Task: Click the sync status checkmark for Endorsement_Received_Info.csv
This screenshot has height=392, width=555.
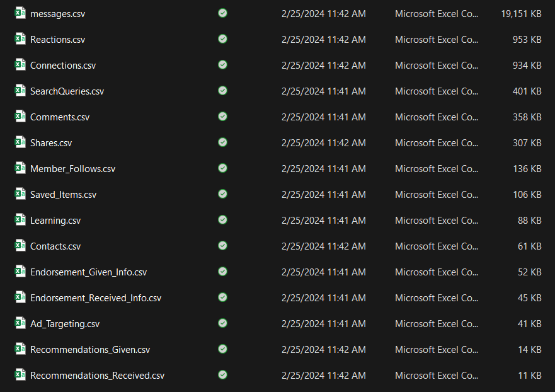Action: [222, 297]
